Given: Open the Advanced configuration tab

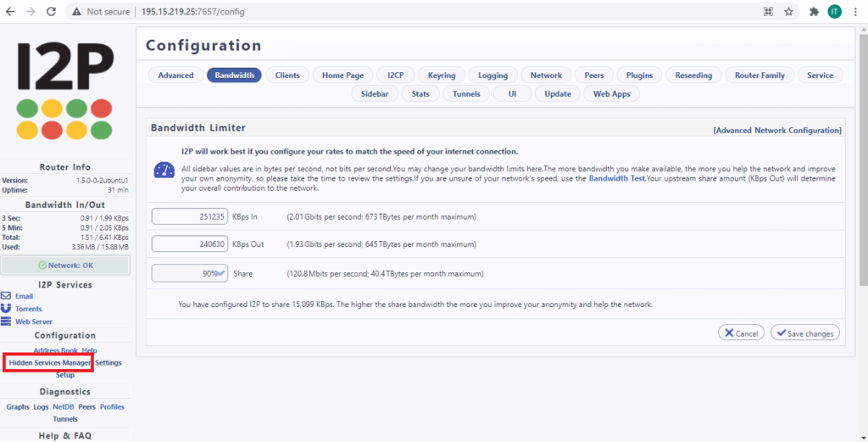Looking at the screenshot, I should [x=175, y=76].
